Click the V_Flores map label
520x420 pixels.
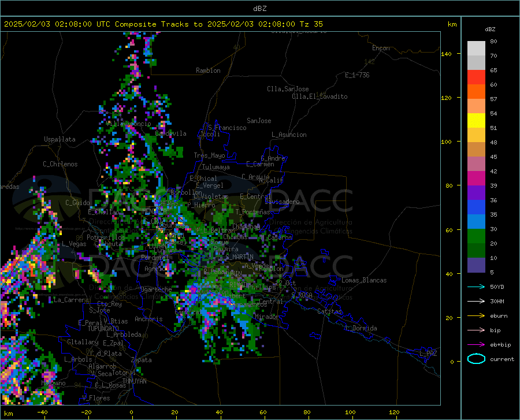pos(96,398)
